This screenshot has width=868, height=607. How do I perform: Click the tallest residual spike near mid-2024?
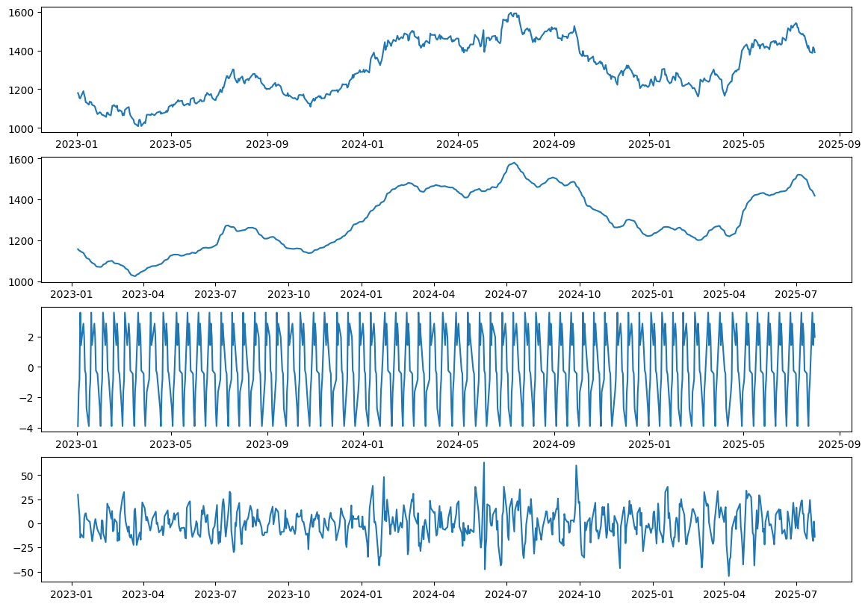coord(483,463)
